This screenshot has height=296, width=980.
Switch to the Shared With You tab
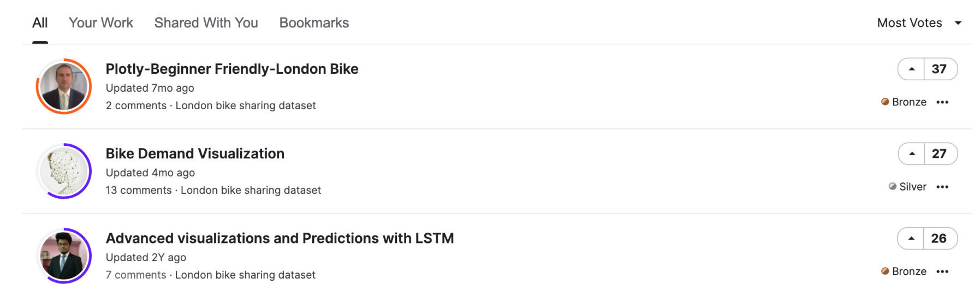(x=206, y=23)
